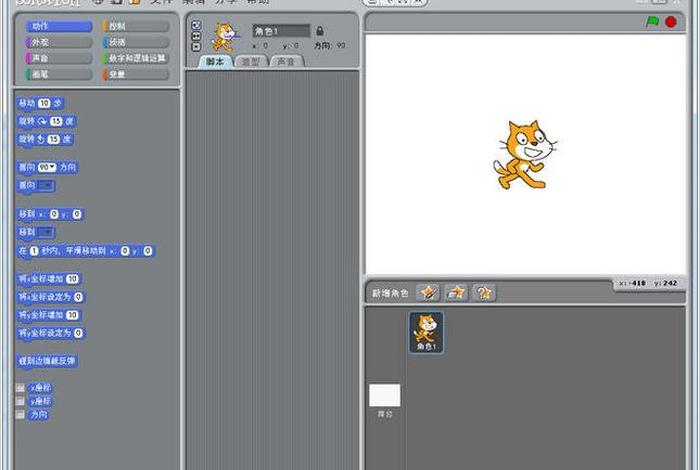Select the no-rotation style button
The image size is (700, 470).
[196, 47]
